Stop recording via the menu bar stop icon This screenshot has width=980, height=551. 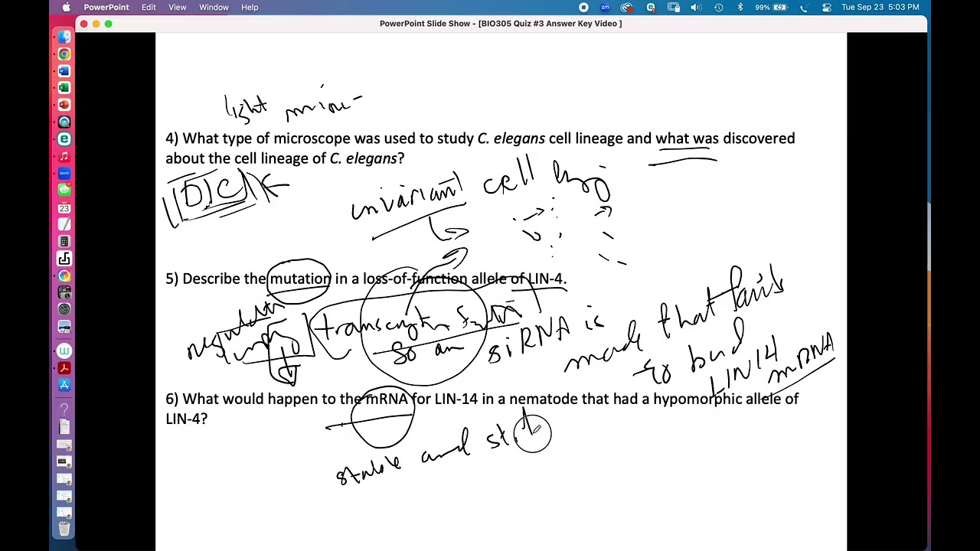click(x=583, y=8)
